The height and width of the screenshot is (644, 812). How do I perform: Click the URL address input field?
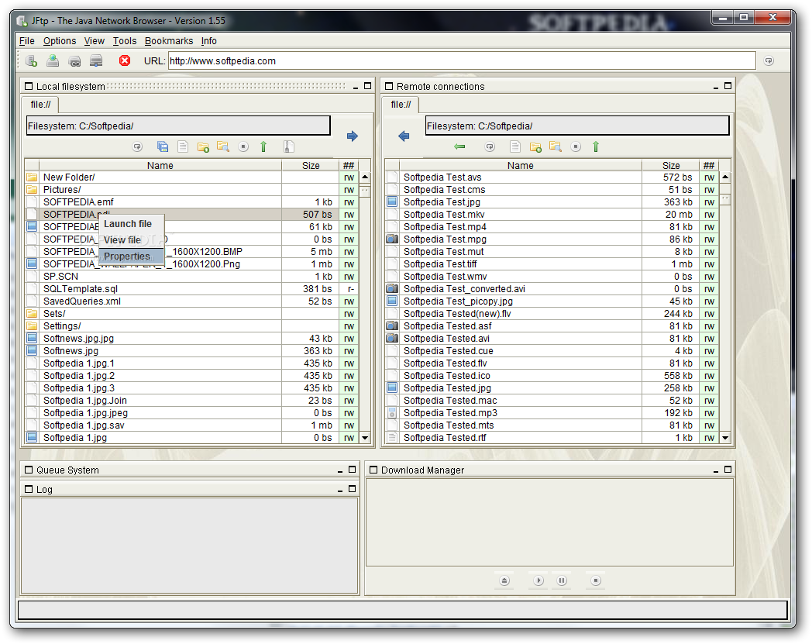point(461,61)
